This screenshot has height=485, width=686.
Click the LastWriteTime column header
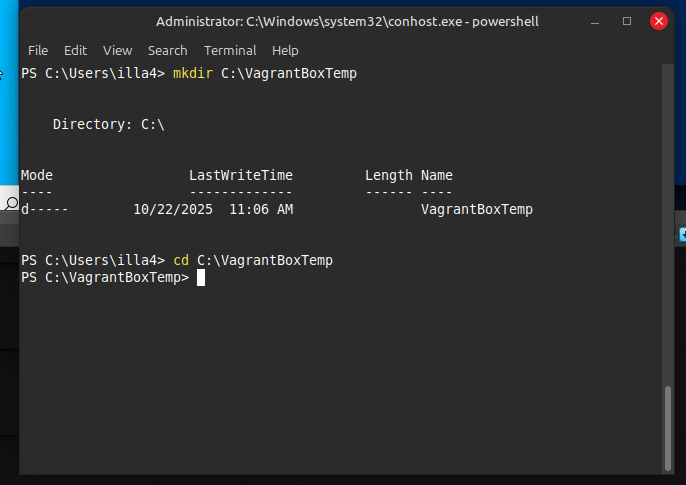click(240, 175)
